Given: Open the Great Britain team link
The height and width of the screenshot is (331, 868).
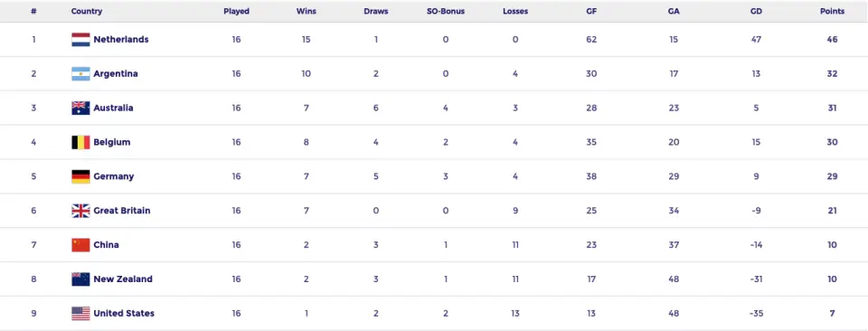Looking at the screenshot, I should coord(122,211).
